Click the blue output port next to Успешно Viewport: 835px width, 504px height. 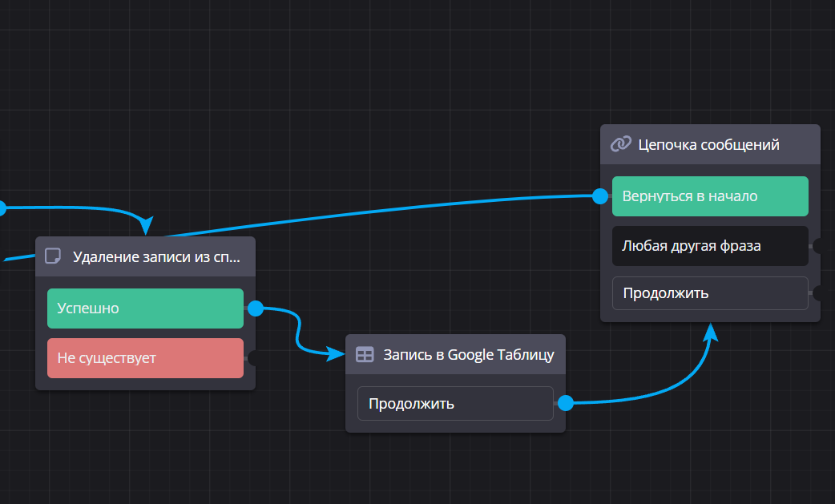(x=256, y=308)
